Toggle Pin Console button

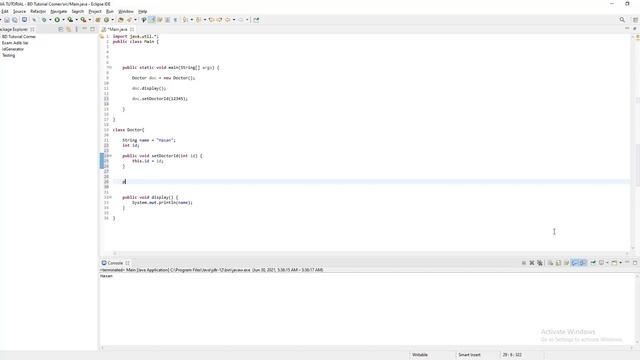coord(593,263)
